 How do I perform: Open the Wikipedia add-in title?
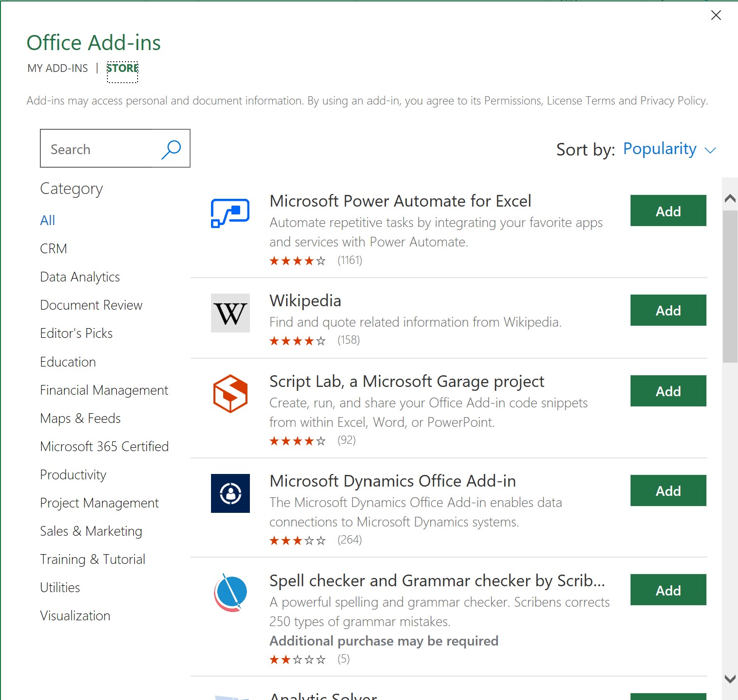(x=305, y=301)
